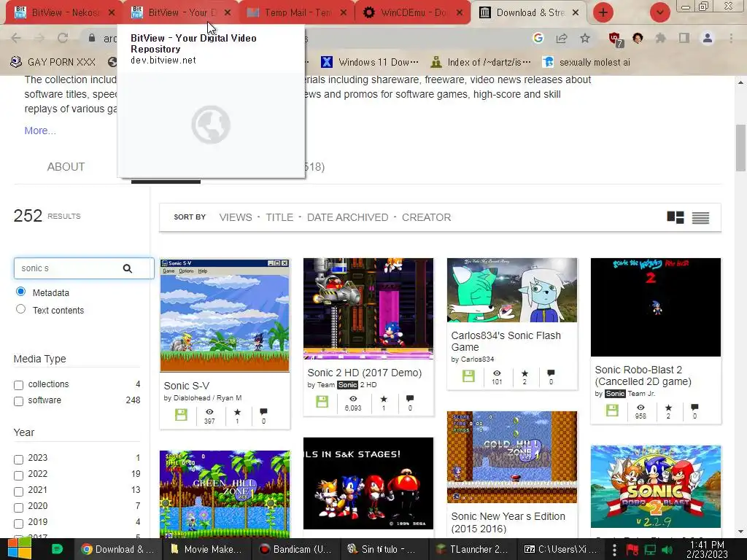Open the Index of /~dartz/is bookmark
Viewport: 747px width, 560px height.
(x=480, y=63)
